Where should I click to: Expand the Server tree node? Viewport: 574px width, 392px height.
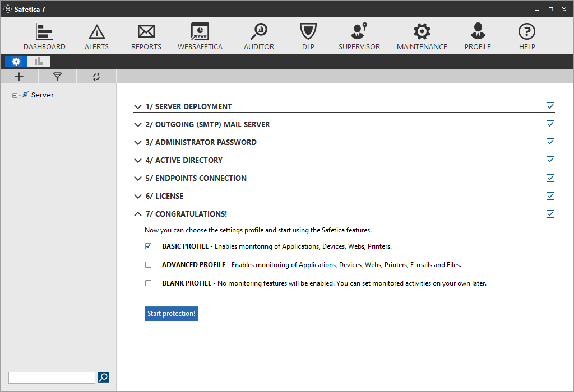(x=15, y=95)
